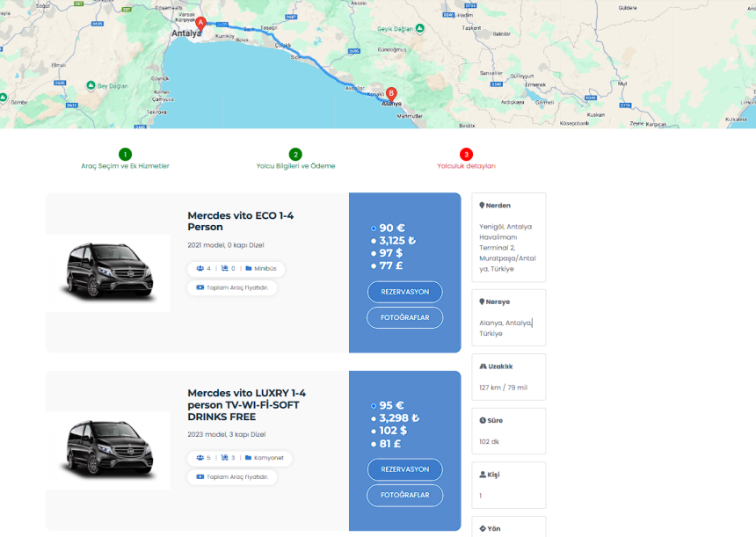Click map marker A at Antalya
The image size is (756, 537).
point(200,23)
